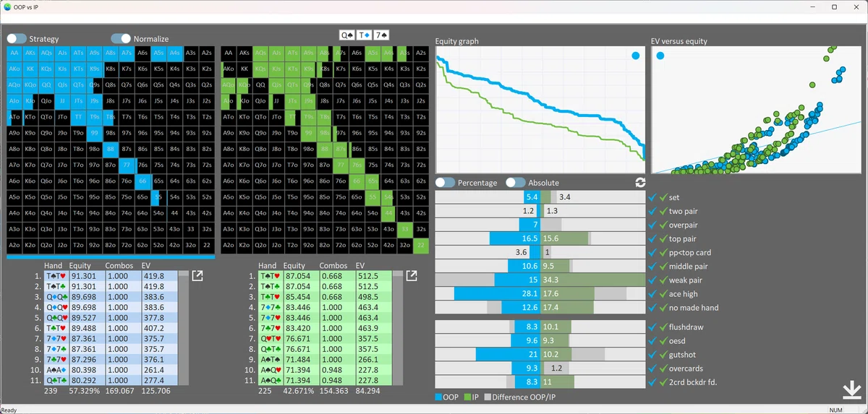Click the weak pair bar showing 34.3
The height and width of the screenshot is (414, 868).
[592, 280]
